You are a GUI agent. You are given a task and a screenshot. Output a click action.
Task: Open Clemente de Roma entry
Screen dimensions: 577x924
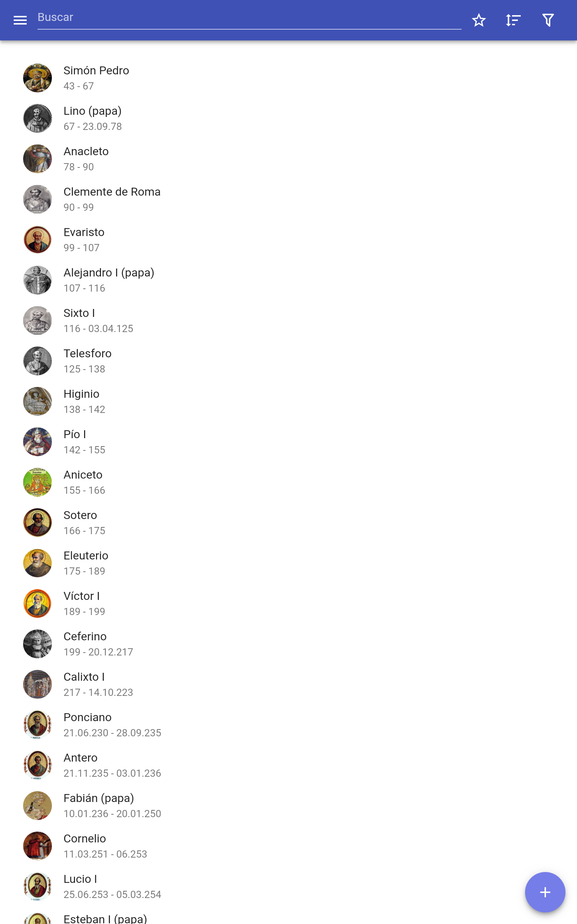(288, 199)
